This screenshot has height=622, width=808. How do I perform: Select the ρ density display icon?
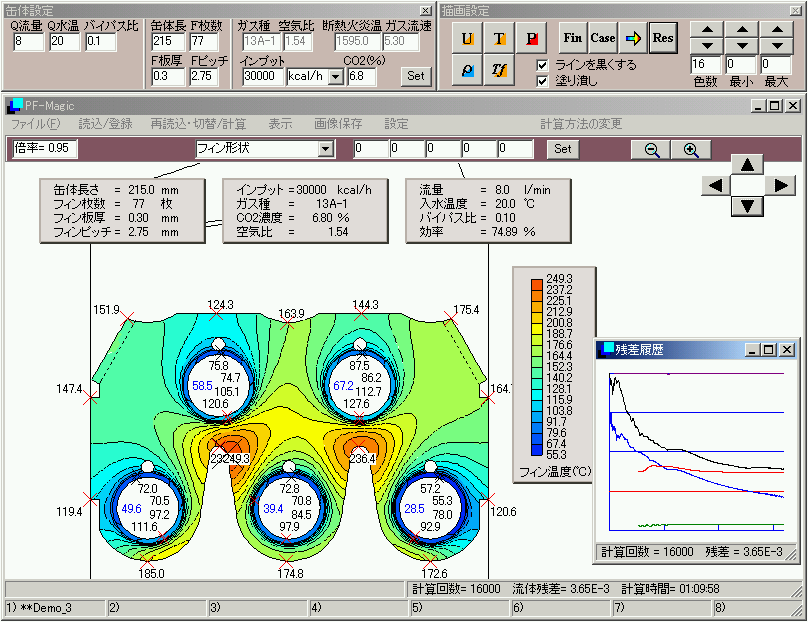coord(468,70)
